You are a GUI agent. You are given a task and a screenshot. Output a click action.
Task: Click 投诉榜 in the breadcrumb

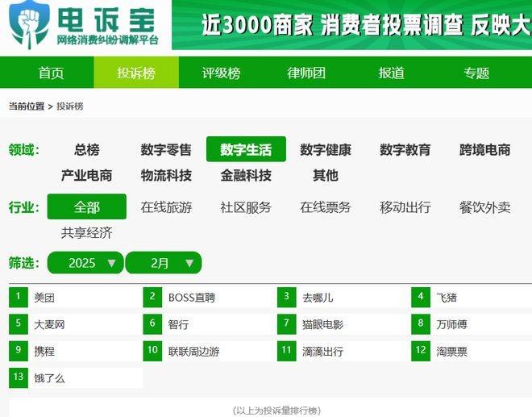(x=70, y=106)
